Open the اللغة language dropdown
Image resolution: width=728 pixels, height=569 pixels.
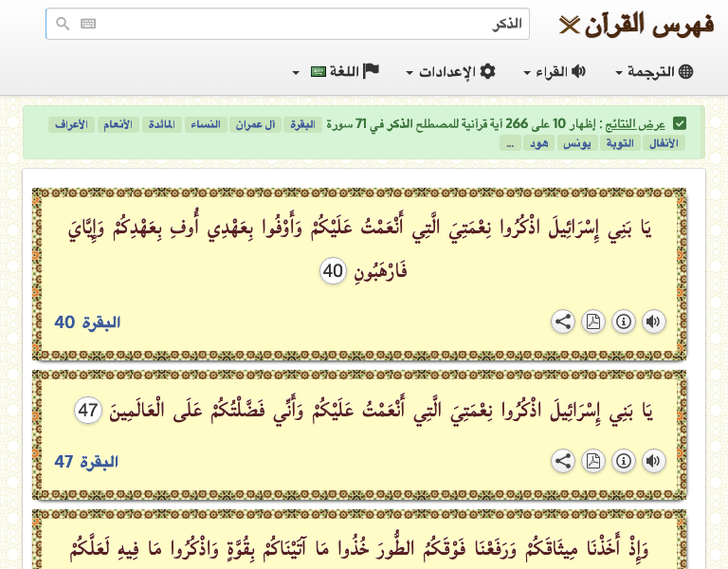click(x=336, y=72)
